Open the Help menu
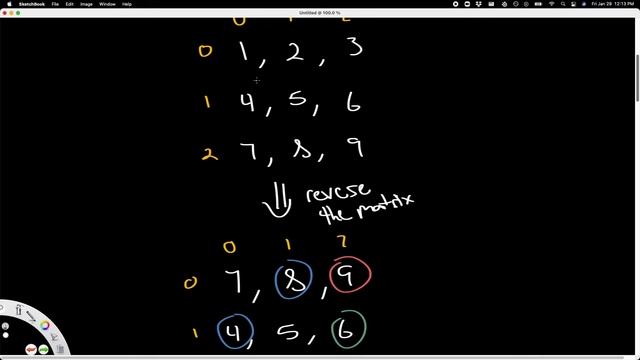This screenshot has height=360, width=640. click(127, 4)
